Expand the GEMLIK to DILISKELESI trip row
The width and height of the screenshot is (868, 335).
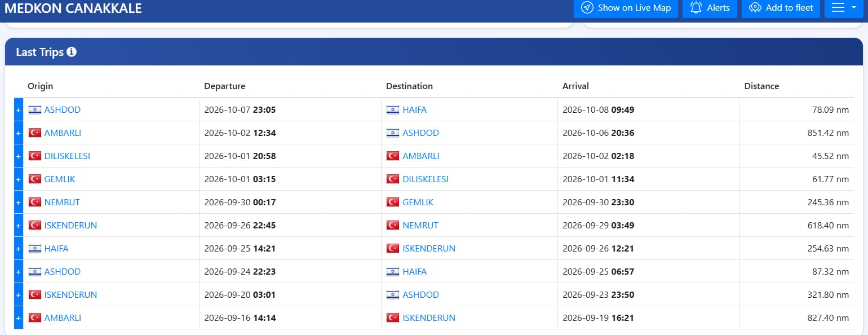click(x=18, y=179)
